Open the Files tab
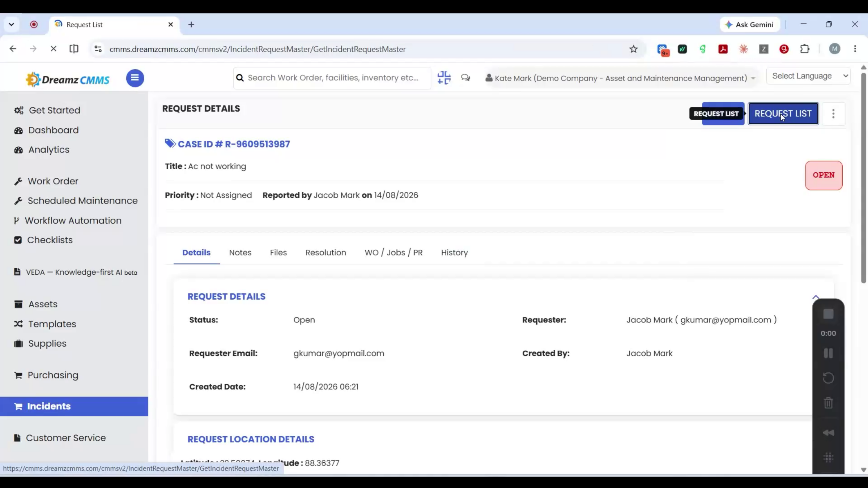868x488 pixels. pyautogui.click(x=278, y=253)
